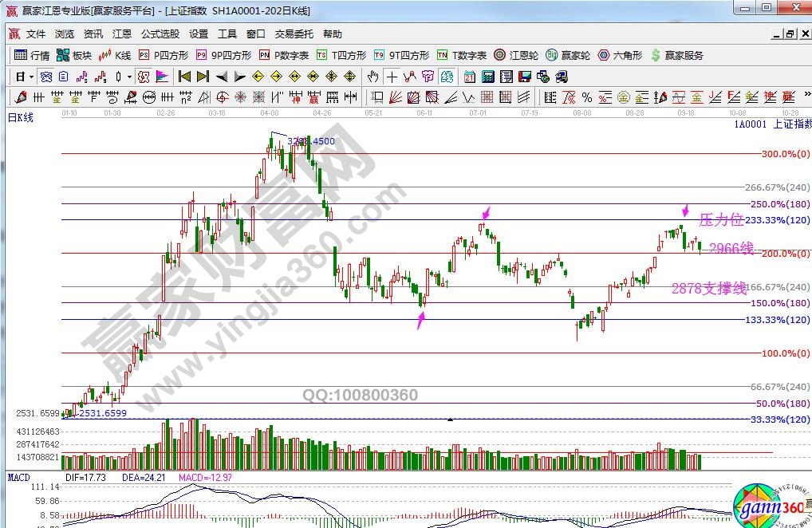The height and width of the screenshot is (528, 812).
Task: Jump to first bar with skip-to-start arrow
Action: [184, 77]
